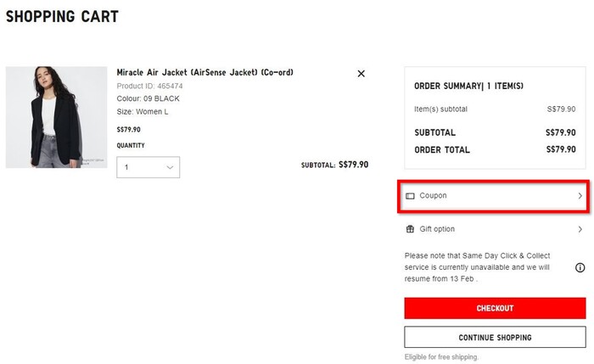This screenshot has height=364, width=594.
Task: Click the coupon ticket icon
Action: coord(410,196)
